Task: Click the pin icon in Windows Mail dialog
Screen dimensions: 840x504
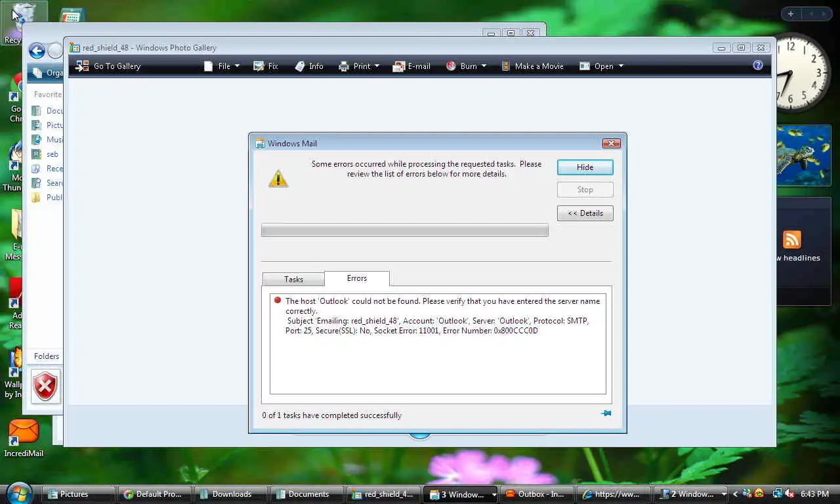Action: point(606,413)
